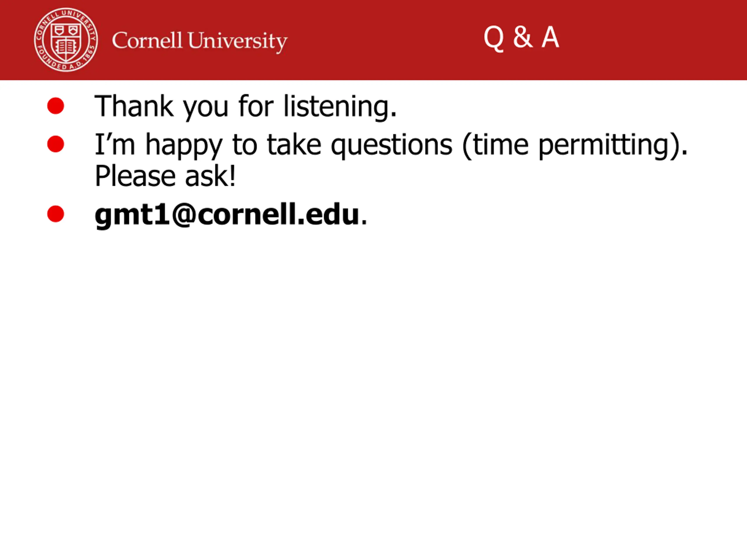Select the red bullet beside the email address
747x560 pixels.
pos(56,214)
